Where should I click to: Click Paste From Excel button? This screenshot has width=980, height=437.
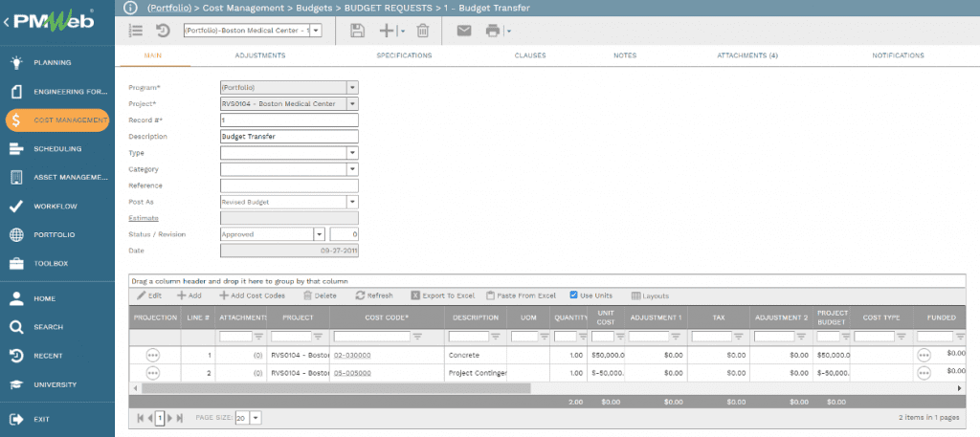coord(522,295)
